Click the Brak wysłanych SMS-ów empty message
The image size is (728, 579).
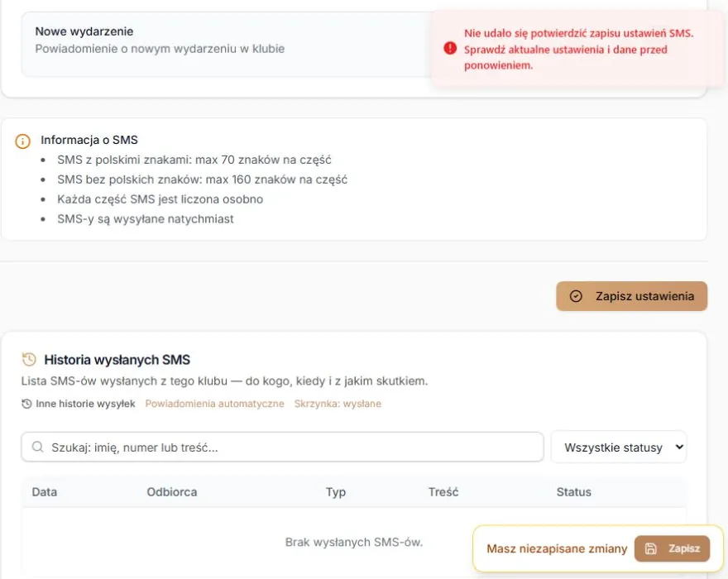pos(354,542)
